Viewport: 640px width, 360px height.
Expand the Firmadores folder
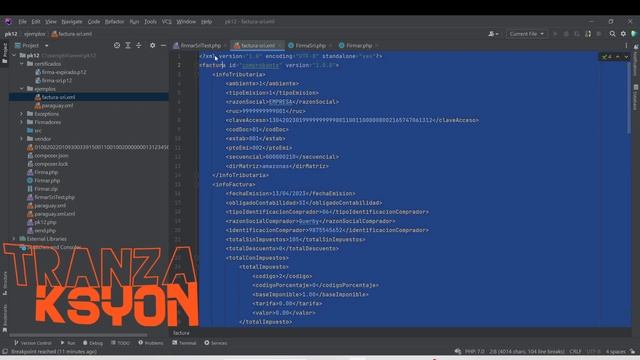pyautogui.click(x=22, y=122)
